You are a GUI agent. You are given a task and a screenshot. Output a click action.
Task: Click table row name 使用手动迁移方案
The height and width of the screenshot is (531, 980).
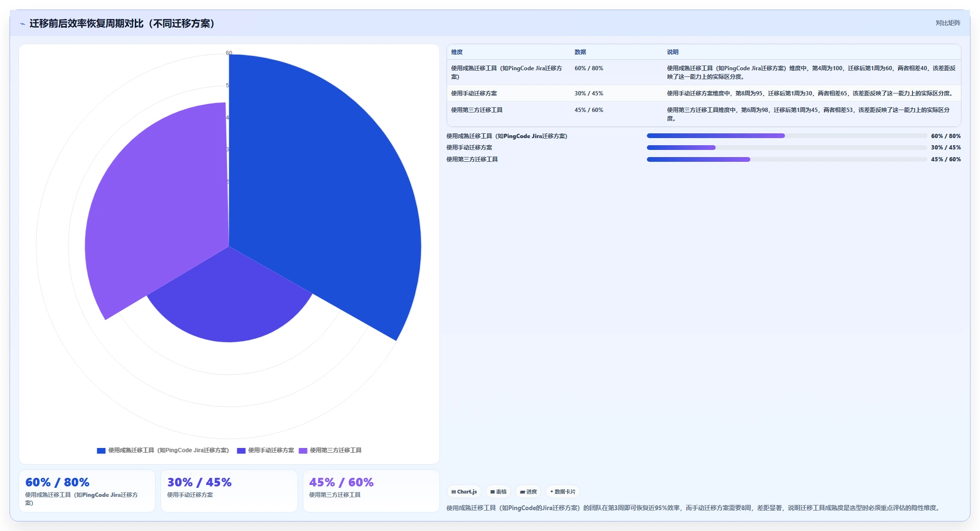474,93
